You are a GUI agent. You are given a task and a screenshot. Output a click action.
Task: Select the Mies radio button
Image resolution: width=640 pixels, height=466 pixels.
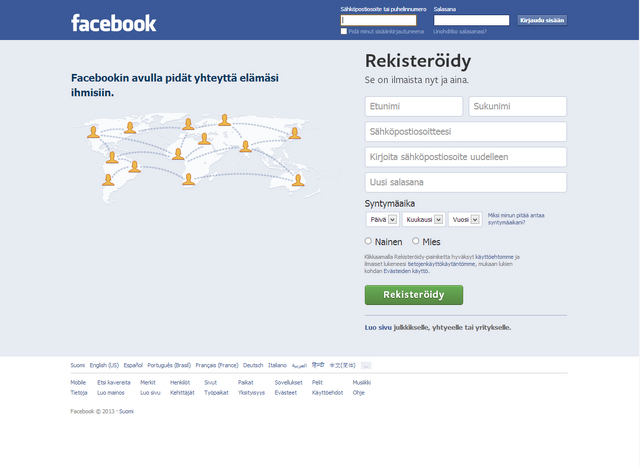416,241
